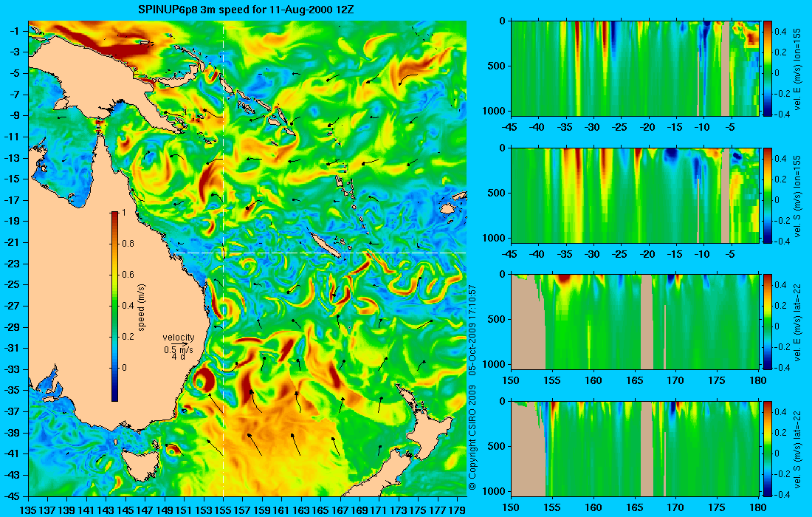The width and height of the screenshot is (812, 517).
Task: Click latitude tick '-23' on the main map axis
Action: [13, 264]
